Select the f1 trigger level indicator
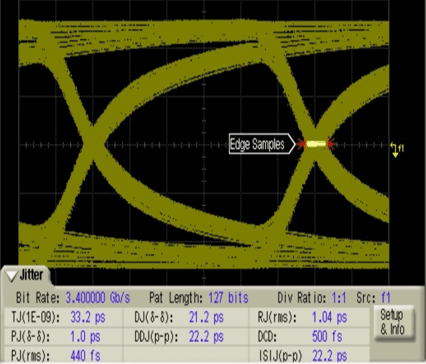Viewport: 426px width, 364px height. pos(397,150)
